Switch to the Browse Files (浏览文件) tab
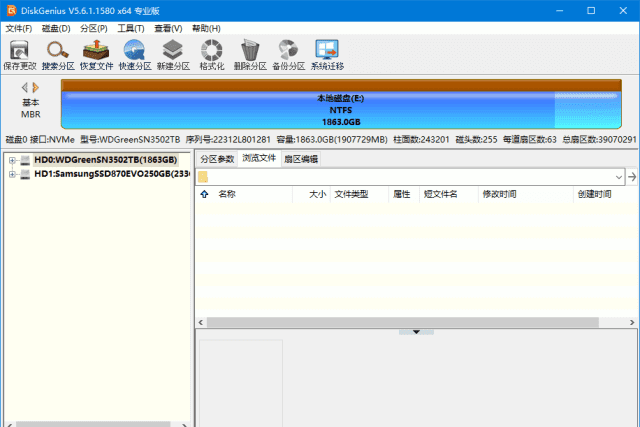This screenshot has width=640, height=427. coord(259,158)
